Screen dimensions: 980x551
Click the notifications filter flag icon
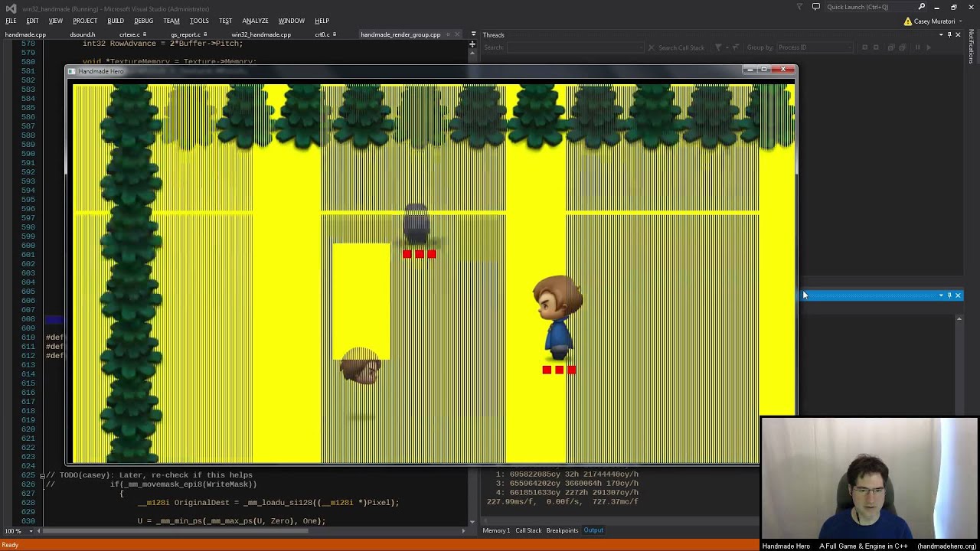point(799,7)
